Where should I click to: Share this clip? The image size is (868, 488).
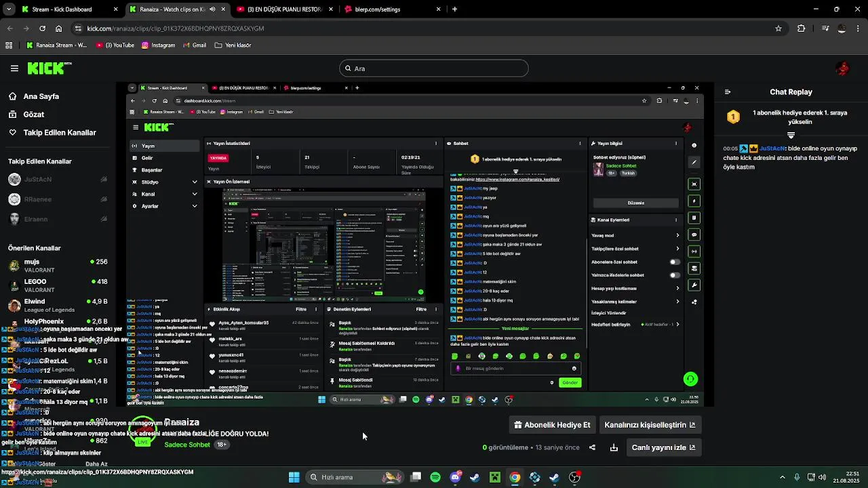pyautogui.click(x=592, y=447)
